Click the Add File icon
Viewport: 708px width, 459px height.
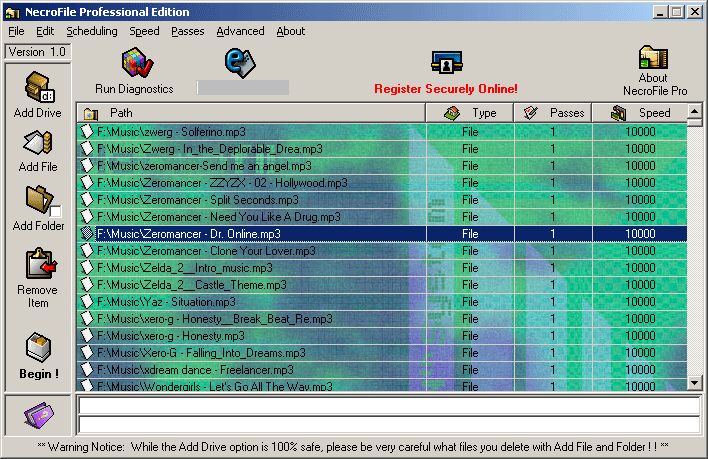37,144
